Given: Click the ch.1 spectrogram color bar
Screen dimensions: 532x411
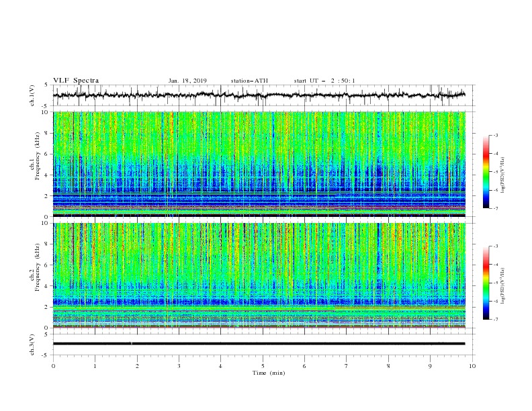Looking at the screenshot, I should (x=486, y=172).
